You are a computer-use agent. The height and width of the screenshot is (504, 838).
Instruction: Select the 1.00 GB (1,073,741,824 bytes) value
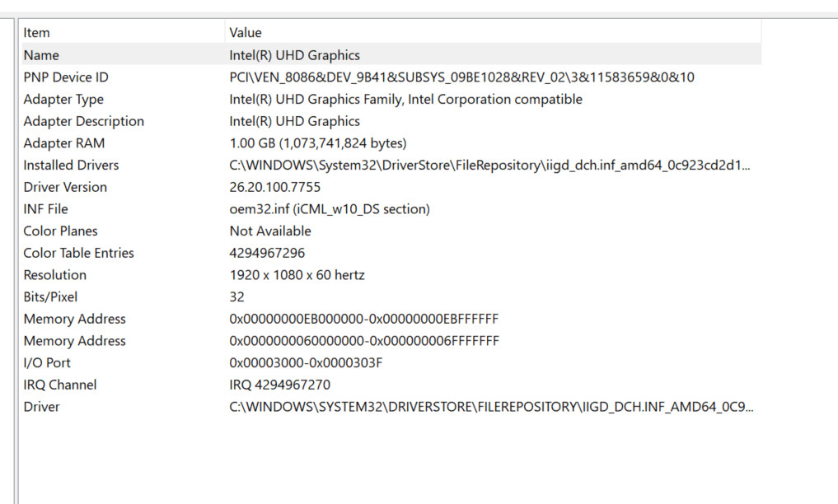pyautogui.click(x=318, y=143)
